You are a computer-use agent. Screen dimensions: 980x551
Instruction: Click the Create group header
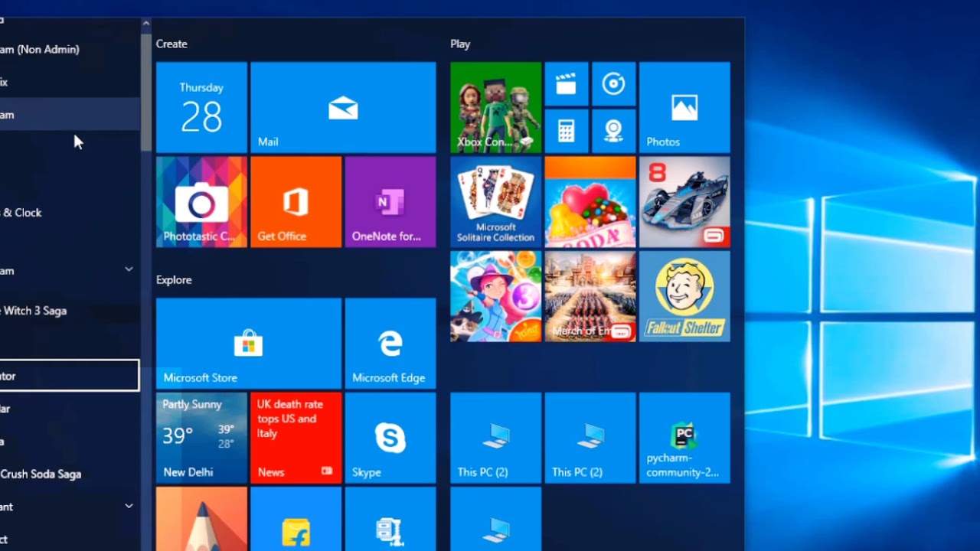(171, 44)
